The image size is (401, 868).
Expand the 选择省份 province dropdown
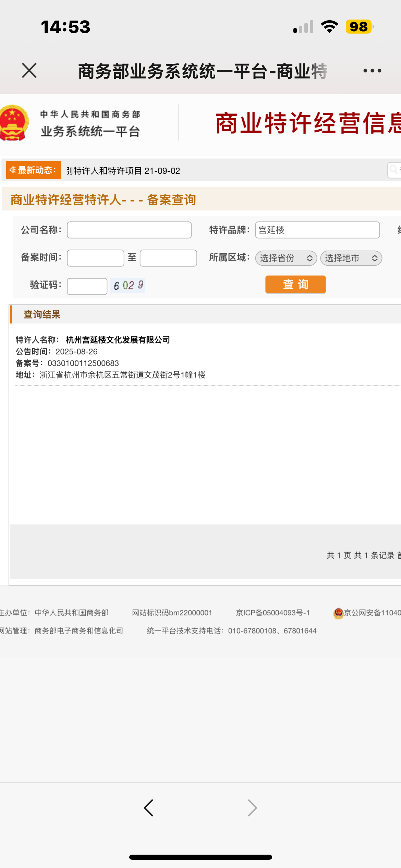click(286, 258)
